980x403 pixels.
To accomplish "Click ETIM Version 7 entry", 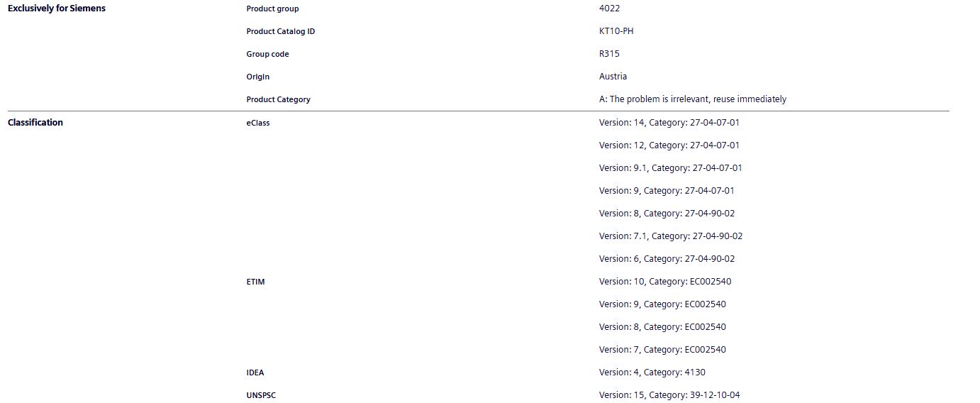I will [662, 350].
